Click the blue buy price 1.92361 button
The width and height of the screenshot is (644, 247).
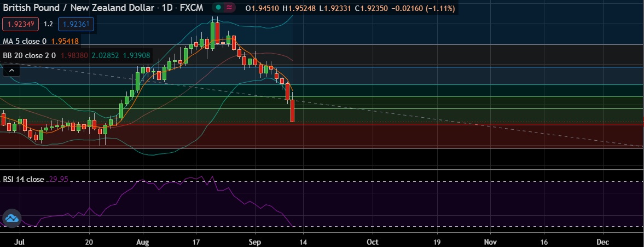tap(76, 24)
